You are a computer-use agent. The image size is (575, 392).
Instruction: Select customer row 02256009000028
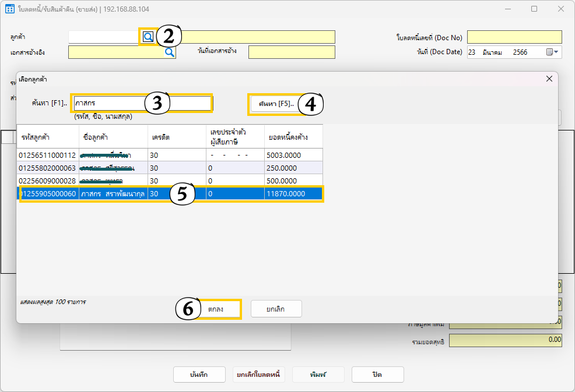tap(47, 181)
